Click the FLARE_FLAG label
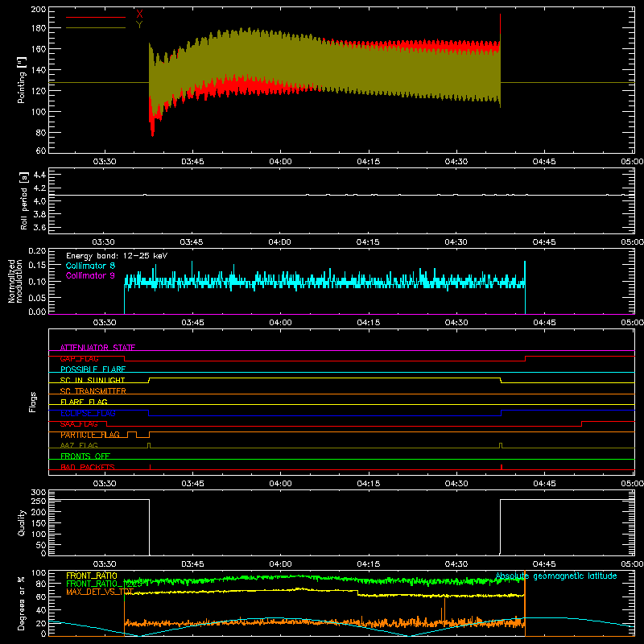Image resolution: width=644 pixels, height=644 pixels. 84,402
